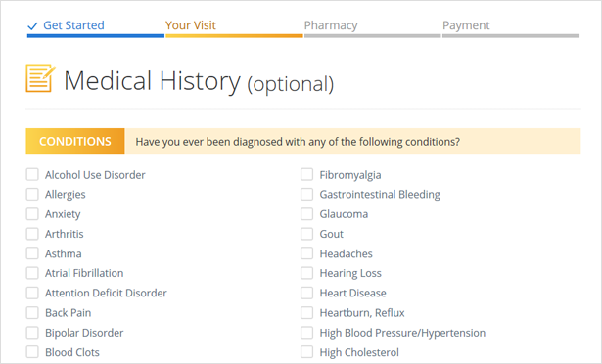602x364 pixels.
Task: Enable the Anxiety checkbox
Action: point(32,214)
